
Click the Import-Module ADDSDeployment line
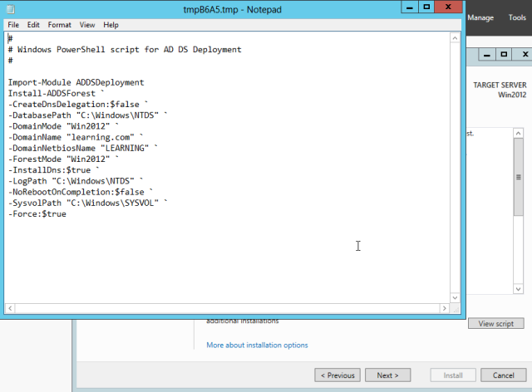pos(76,82)
